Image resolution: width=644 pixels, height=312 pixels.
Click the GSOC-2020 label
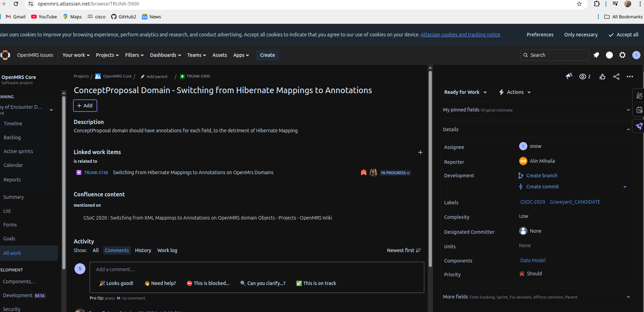533,202
